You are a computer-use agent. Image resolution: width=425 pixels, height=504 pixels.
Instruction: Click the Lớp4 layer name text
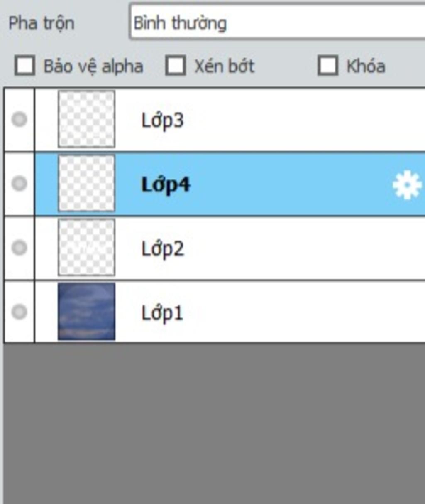pyautogui.click(x=166, y=185)
